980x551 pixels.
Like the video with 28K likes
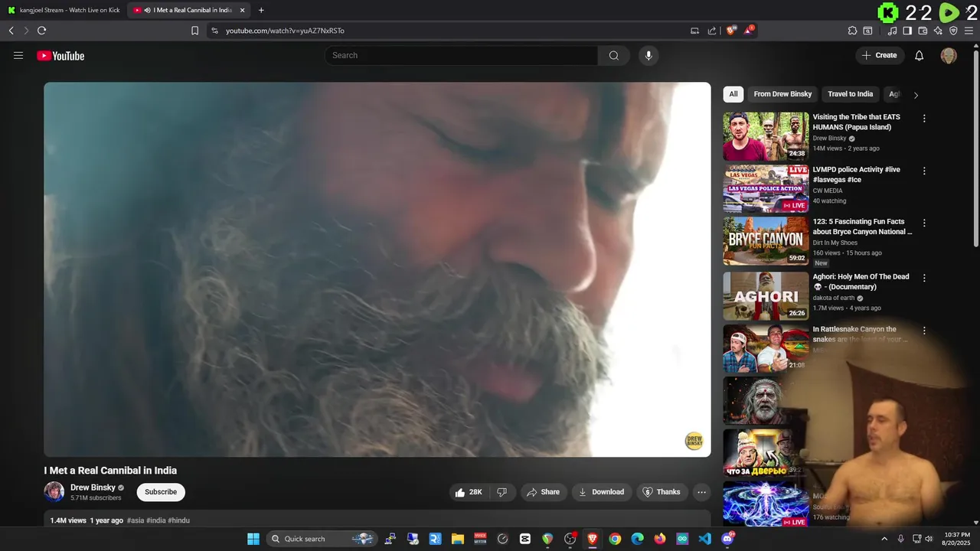pos(469,492)
